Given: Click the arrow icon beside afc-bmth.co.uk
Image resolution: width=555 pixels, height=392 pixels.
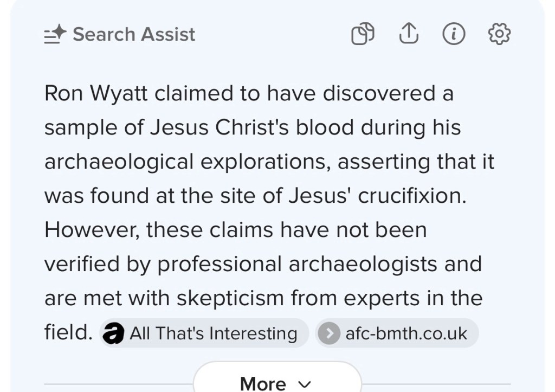Looking at the screenshot, I should click(x=329, y=333).
